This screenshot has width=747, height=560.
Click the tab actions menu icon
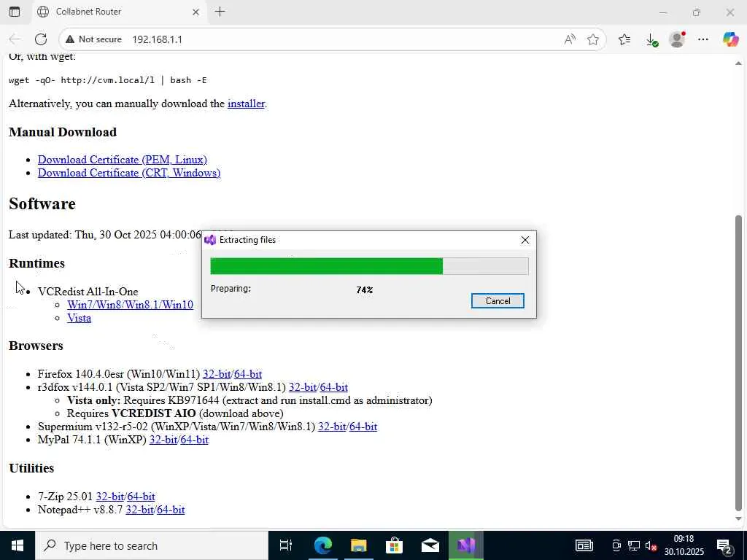(x=15, y=12)
